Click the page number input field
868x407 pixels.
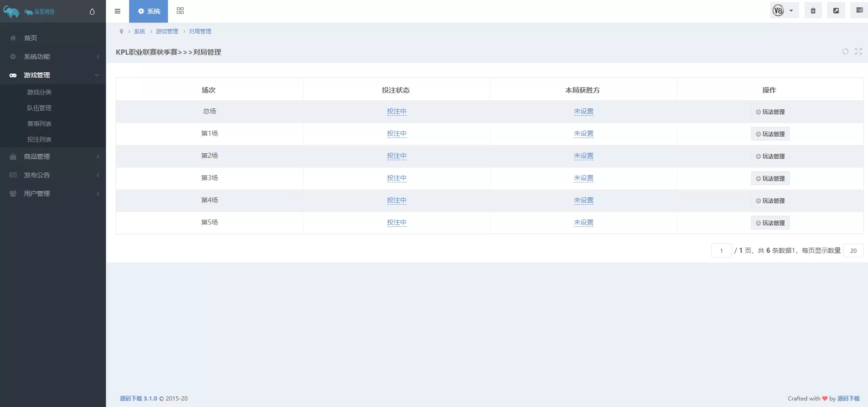pyautogui.click(x=721, y=250)
